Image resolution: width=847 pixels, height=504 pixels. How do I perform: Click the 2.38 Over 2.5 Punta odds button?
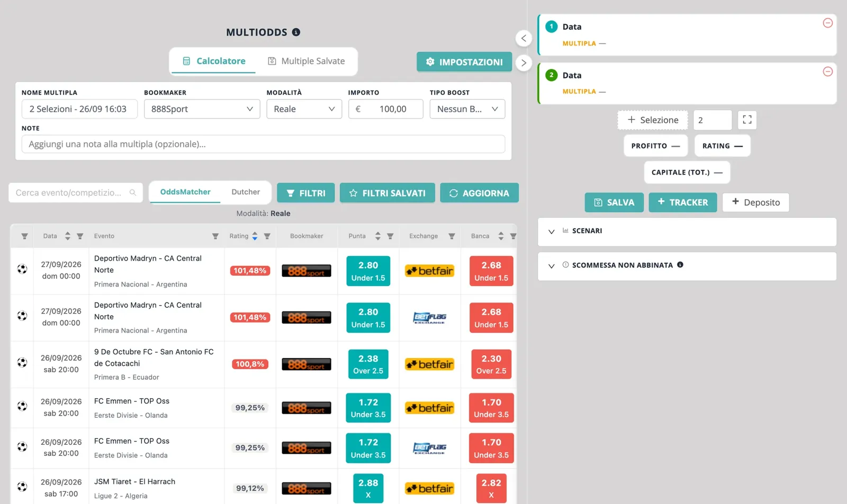click(368, 364)
